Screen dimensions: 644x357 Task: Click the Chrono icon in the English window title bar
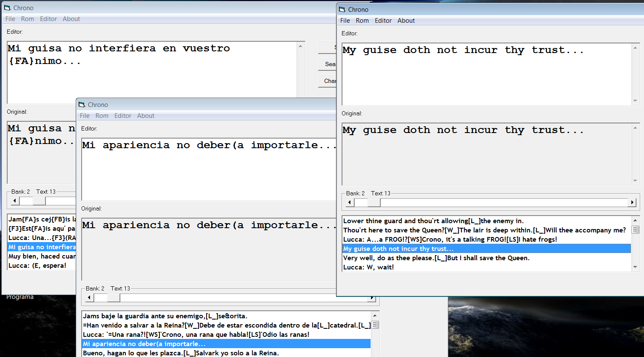(342, 10)
